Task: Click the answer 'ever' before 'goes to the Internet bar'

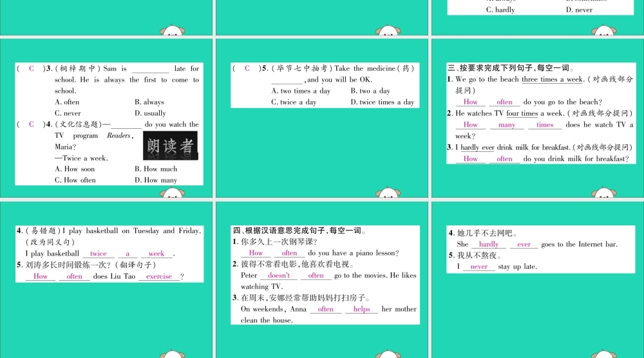Action: [x=524, y=244]
